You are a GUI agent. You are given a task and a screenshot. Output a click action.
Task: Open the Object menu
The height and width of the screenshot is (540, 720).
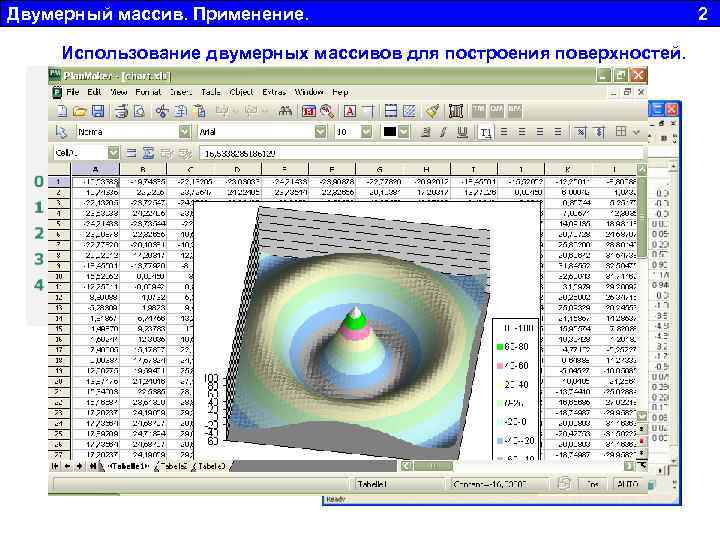[241, 92]
